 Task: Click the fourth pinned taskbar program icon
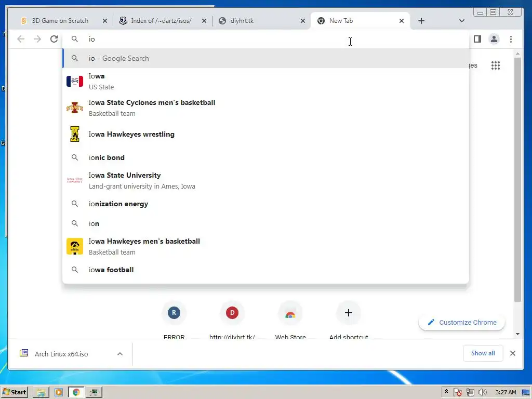coord(94,392)
